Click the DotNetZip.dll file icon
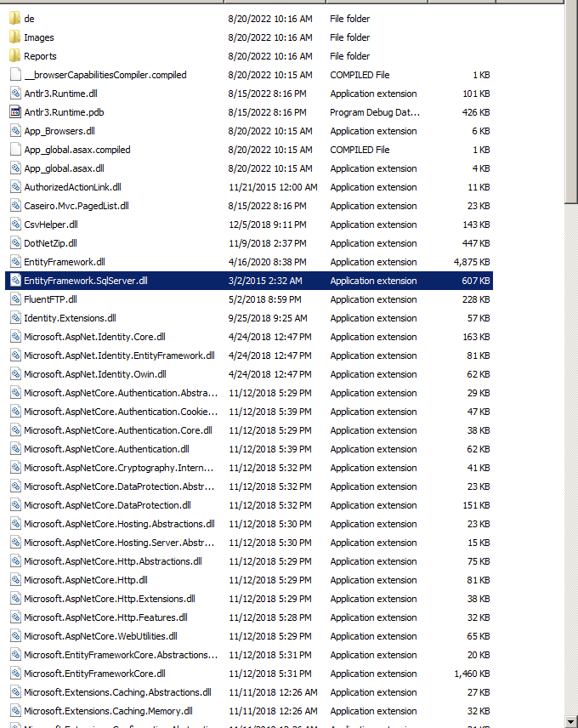 [15, 243]
